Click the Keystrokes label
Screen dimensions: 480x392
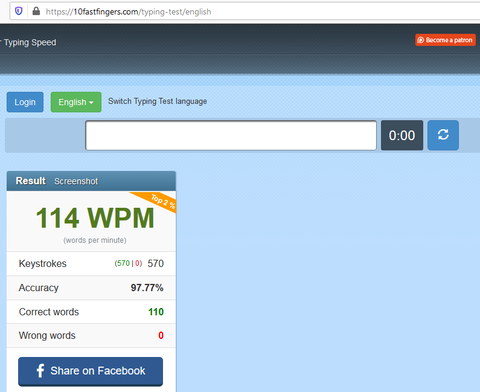43,264
